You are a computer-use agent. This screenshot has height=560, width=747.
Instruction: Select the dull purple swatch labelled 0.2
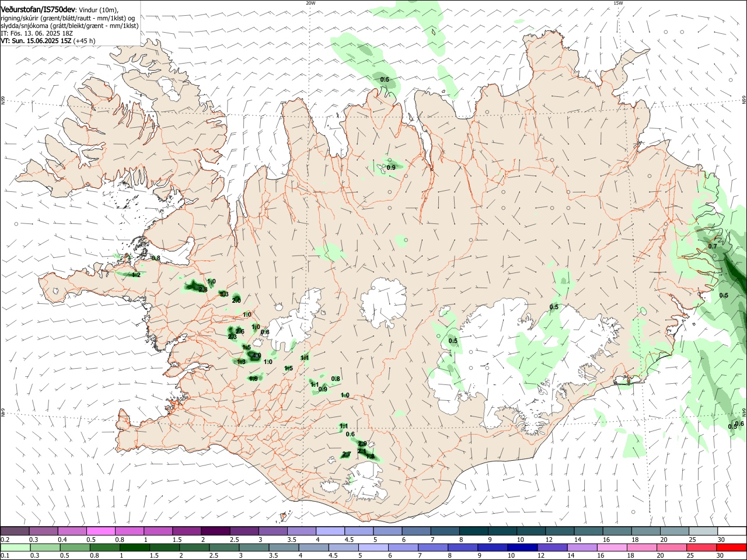coord(15,531)
